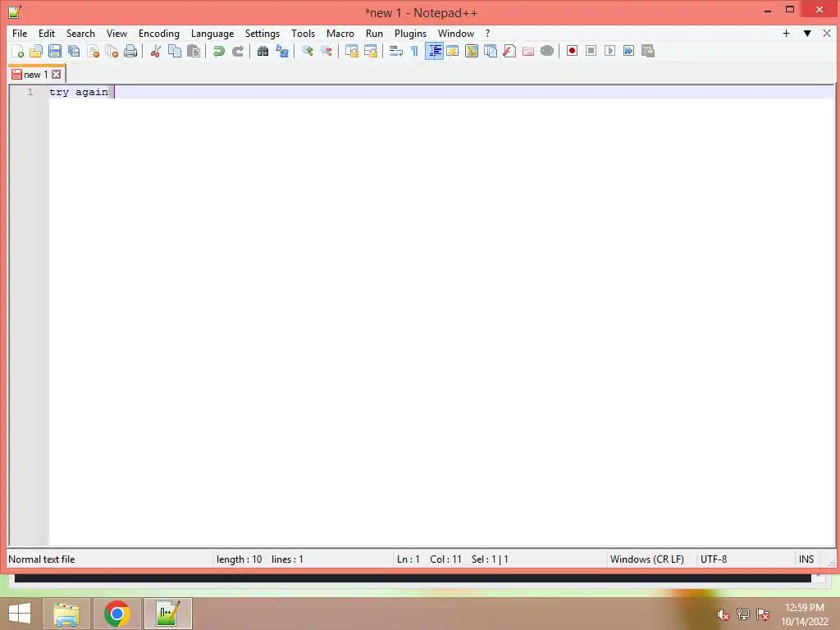Open the Edit menu
The height and width of the screenshot is (630, 840).
(47, 33)
